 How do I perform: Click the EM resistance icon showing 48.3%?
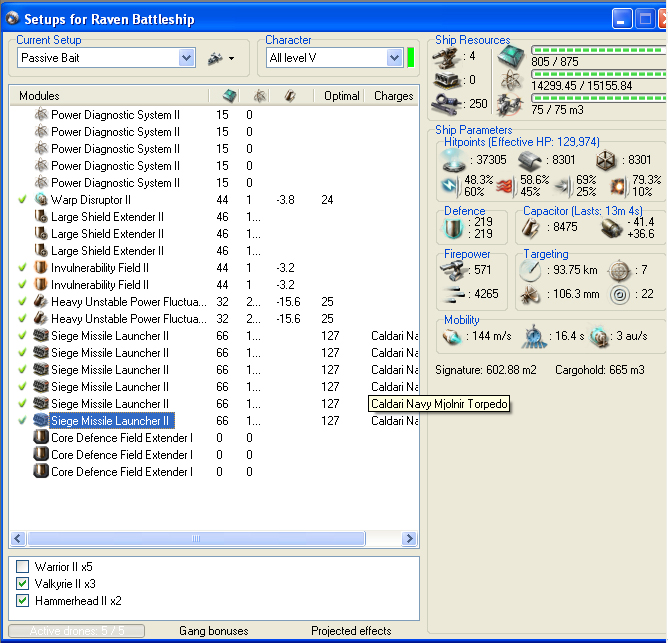450,186
